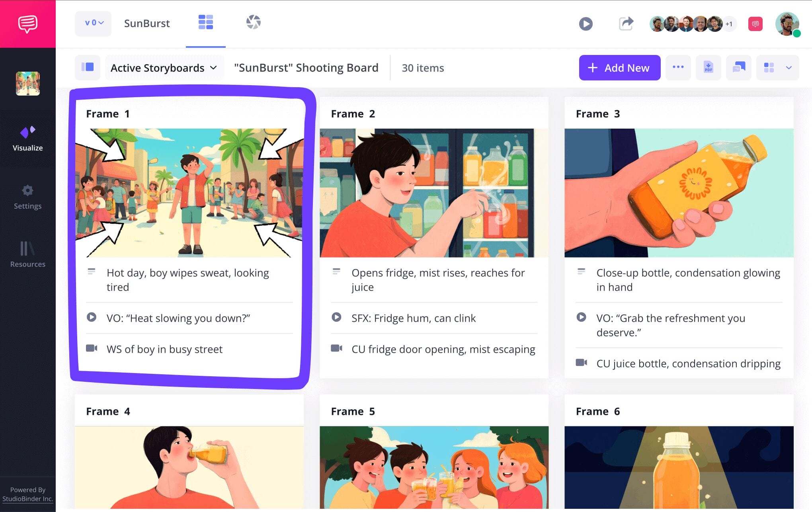The image size is (812, 512).
Task: Open Resources in the left sidebar
Action: (x=27, y=255)
